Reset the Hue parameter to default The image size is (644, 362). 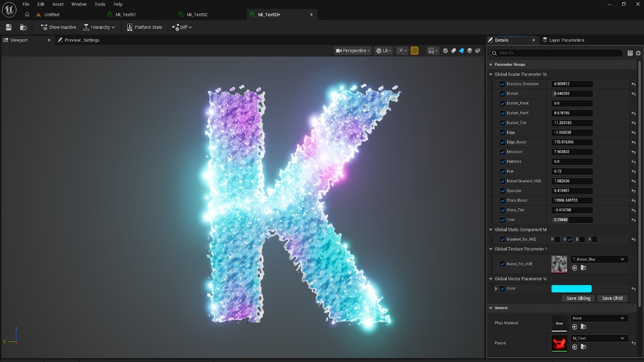point(633,171)
